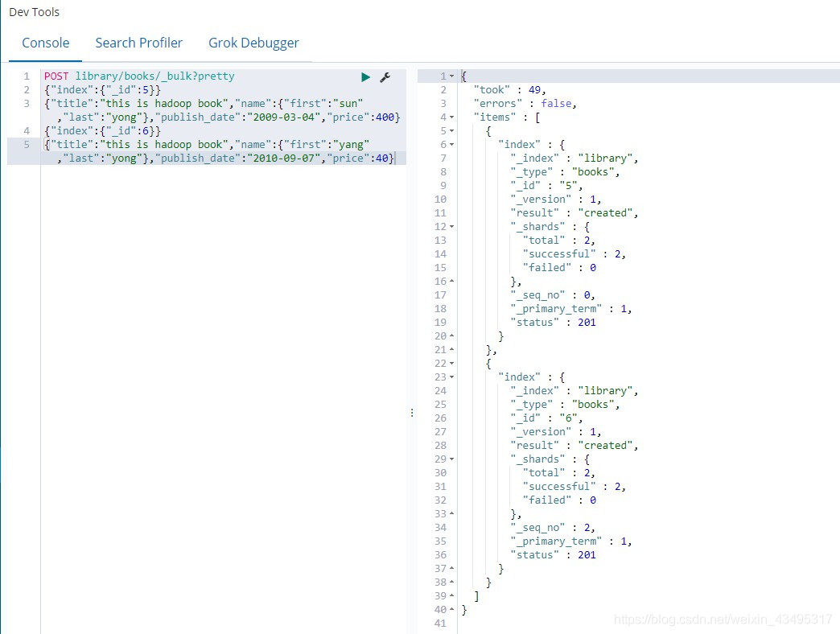Fold the closing marker on response line 33
The height and width of the screenshot is (634, 840).
451,514
